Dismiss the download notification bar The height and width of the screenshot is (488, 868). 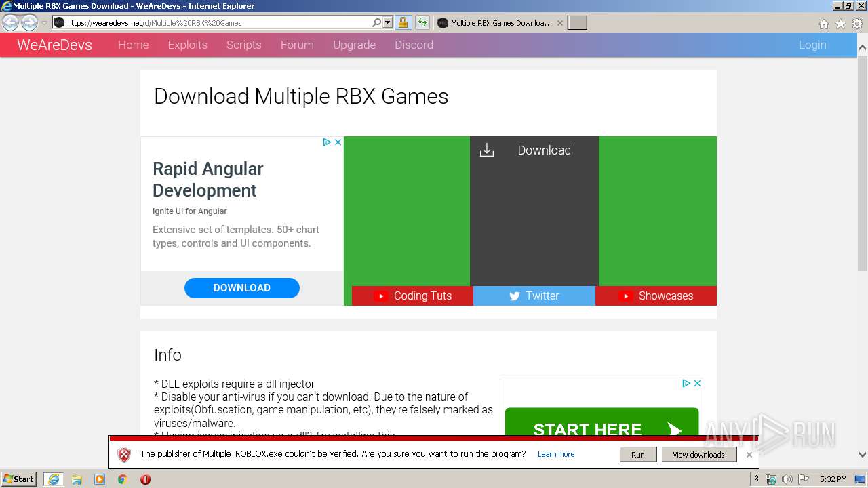tap(749, 455)
